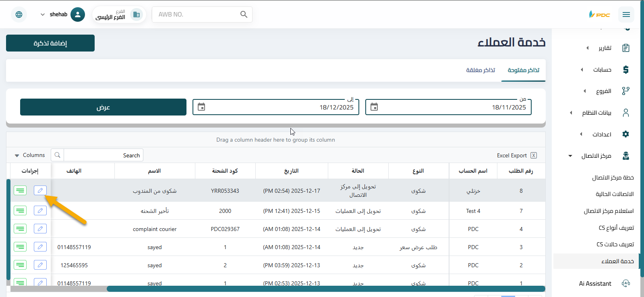Click phone number 125465595 cell
This screenshot has width=644, height=297.
(74, 265)
